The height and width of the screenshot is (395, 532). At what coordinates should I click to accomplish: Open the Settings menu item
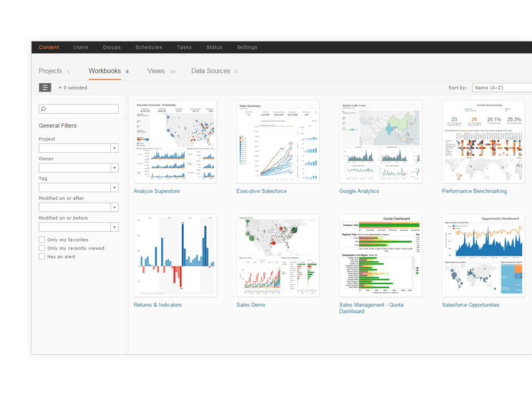click(247, 47)
